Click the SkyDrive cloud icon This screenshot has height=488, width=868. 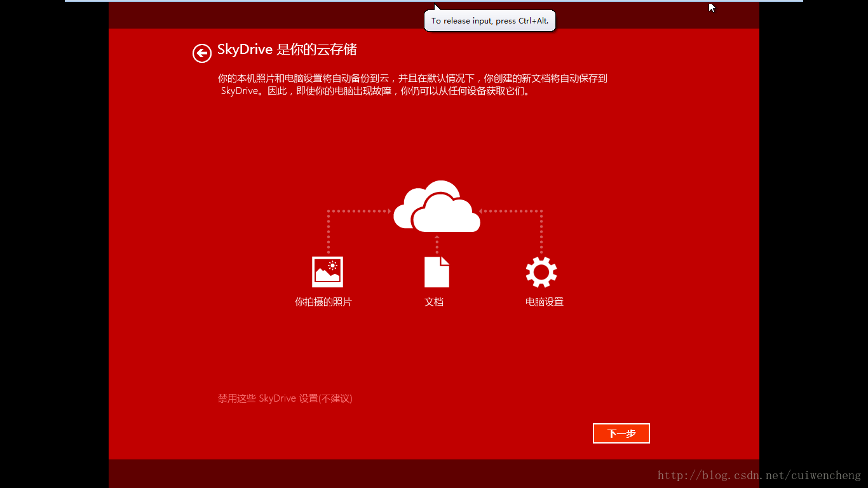437,207
